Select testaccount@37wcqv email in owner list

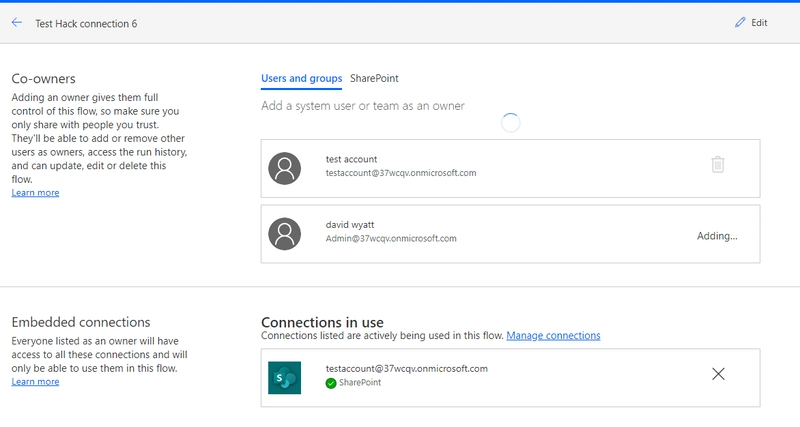tap(400, 173)
